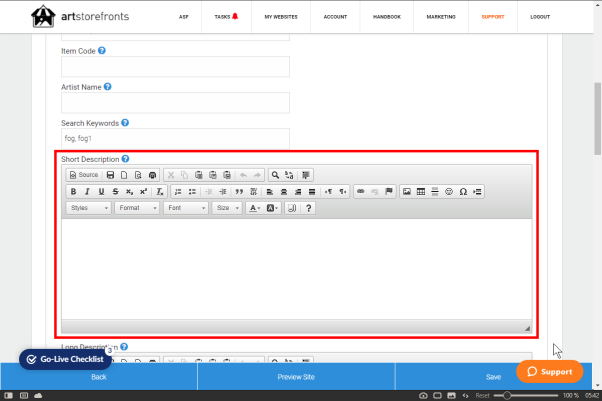Screen dimensions: 602x401
Task: Open the Support menu item
Action: click(x=493, y=17)
